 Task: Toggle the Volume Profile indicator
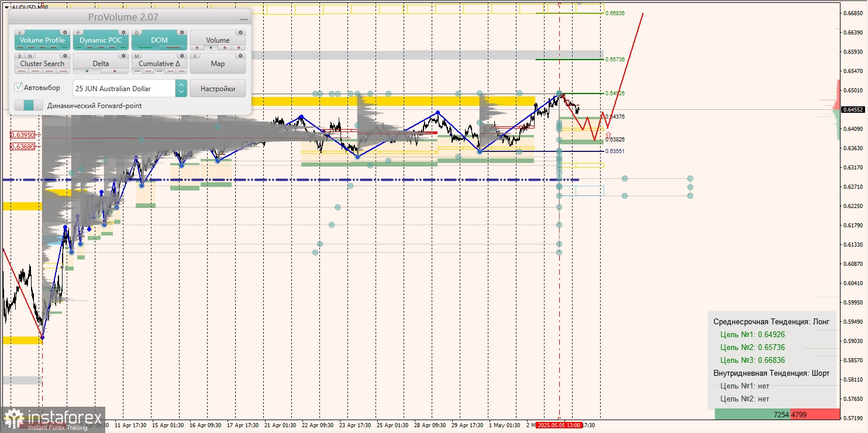42,40
